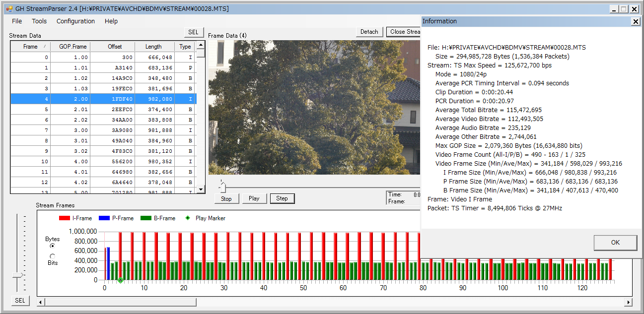
Task: Click the GH StreamParser title bar icon
Action: (x=9, y=9)
